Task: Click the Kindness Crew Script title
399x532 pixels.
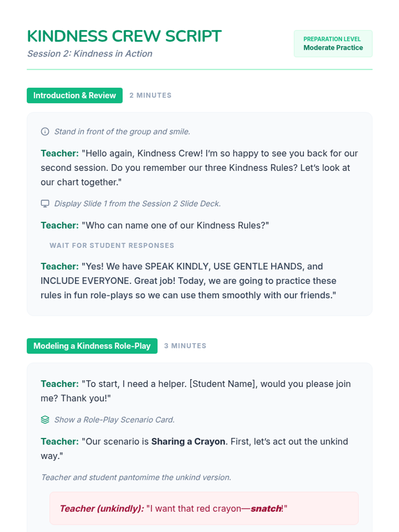Action: [124, 36]
